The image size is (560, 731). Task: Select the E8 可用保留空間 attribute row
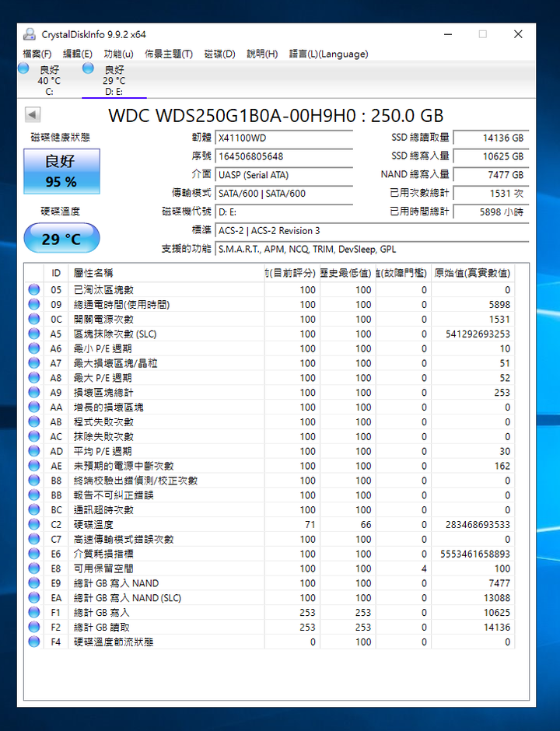pyautogui.click(x=270, y=568)
